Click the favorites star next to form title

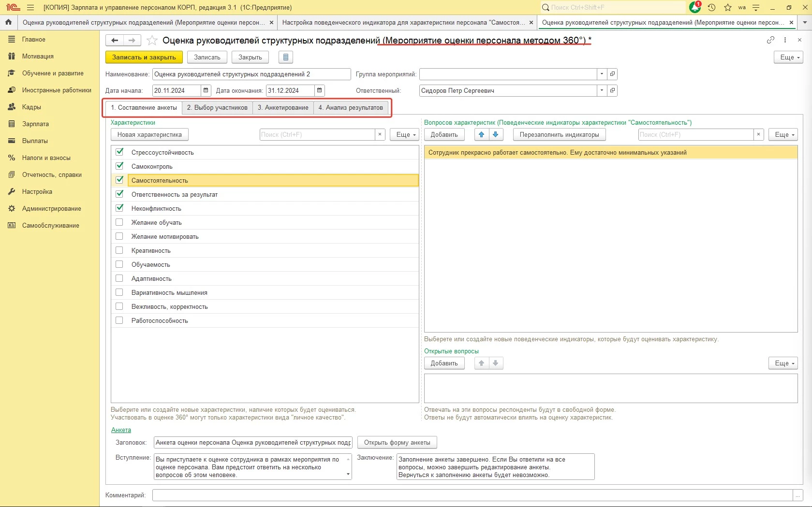click(152, 41)
